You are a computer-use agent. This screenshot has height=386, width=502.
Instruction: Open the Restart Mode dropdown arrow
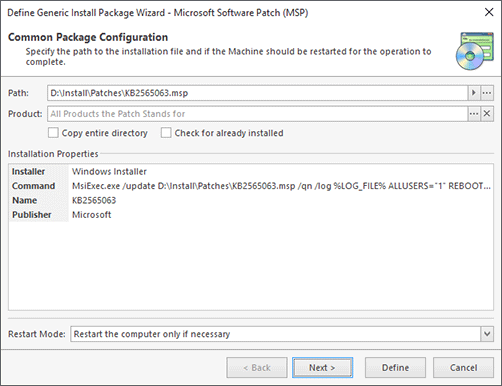click(x=487, y=334)
